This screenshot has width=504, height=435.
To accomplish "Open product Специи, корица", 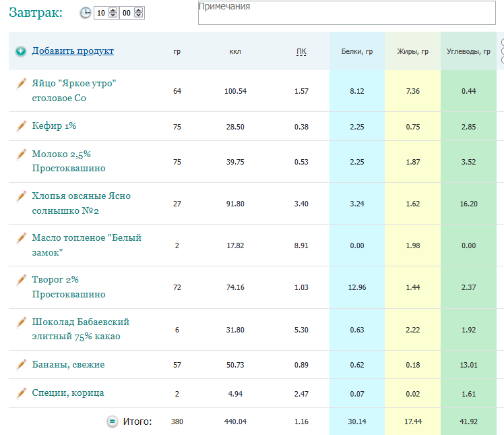I will [68, 393].
